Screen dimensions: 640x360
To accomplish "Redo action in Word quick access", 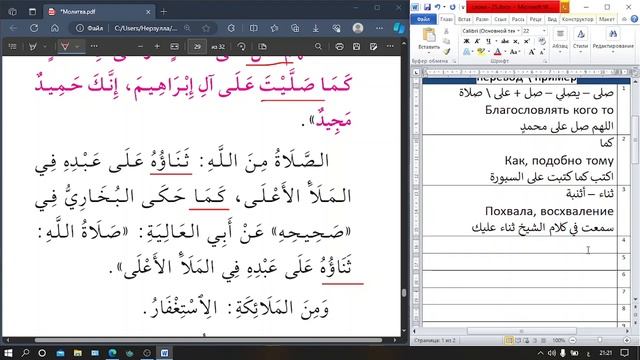I will pyautogui.click(x=452, y=7).
